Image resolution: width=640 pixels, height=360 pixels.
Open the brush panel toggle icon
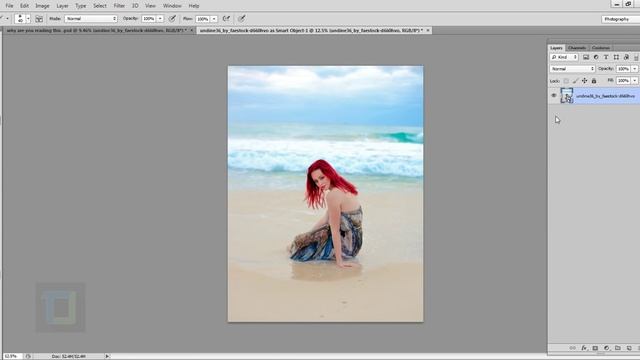tap(39, 19)
